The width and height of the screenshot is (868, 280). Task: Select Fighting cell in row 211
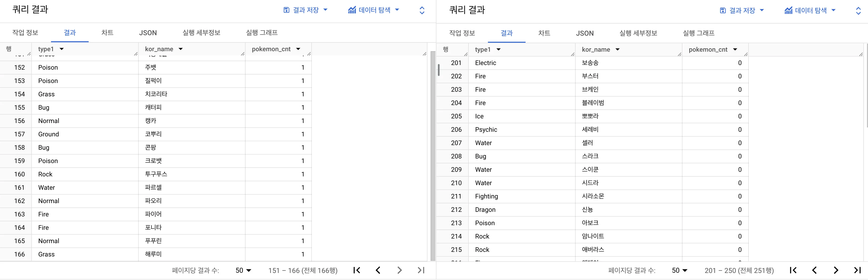click(522, 197)
